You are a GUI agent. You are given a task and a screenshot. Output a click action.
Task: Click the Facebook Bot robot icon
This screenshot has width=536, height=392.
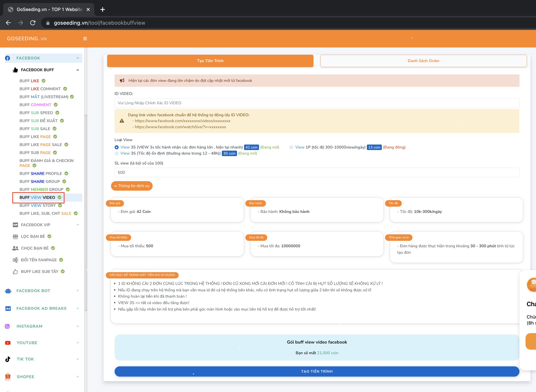click(8, 291)
